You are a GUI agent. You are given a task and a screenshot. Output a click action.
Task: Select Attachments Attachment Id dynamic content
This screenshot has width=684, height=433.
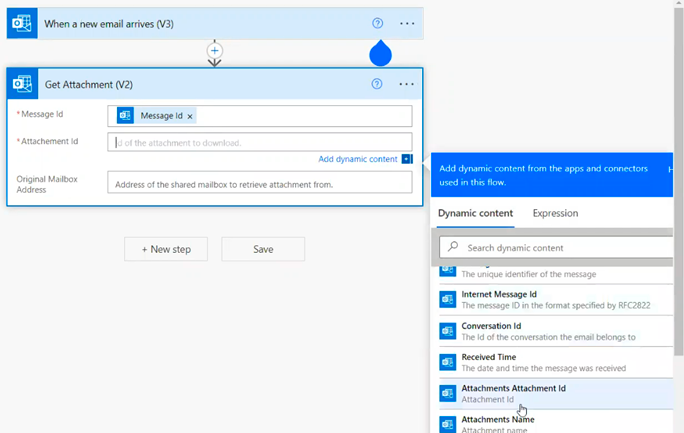[x=556, y=394]
